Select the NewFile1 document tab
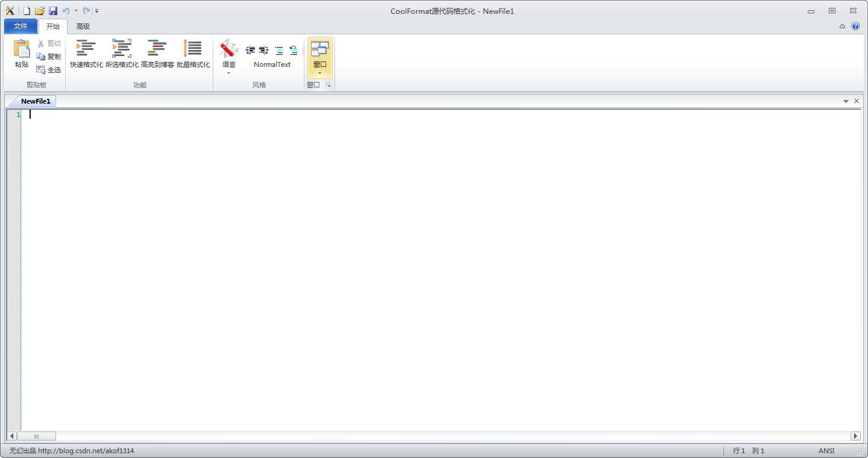868x458 pixels. click(36, 101)
